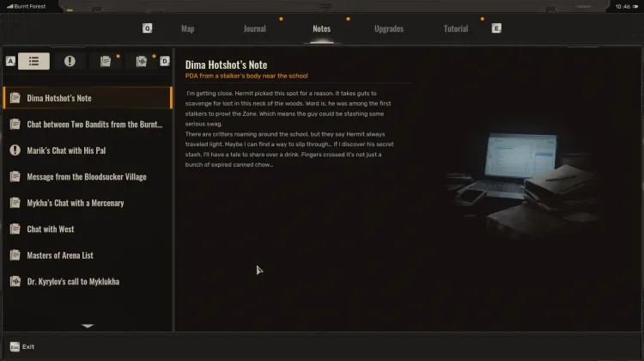Click the battery icon near the clock

635,7
